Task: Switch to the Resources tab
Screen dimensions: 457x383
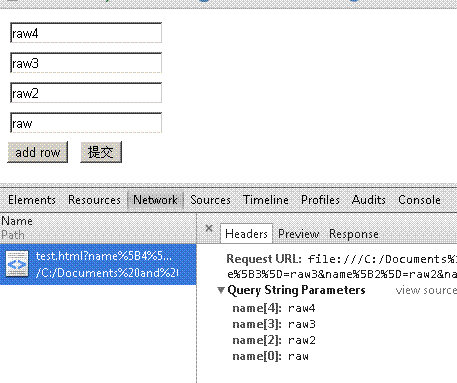Action: click(x=94, y=200)
